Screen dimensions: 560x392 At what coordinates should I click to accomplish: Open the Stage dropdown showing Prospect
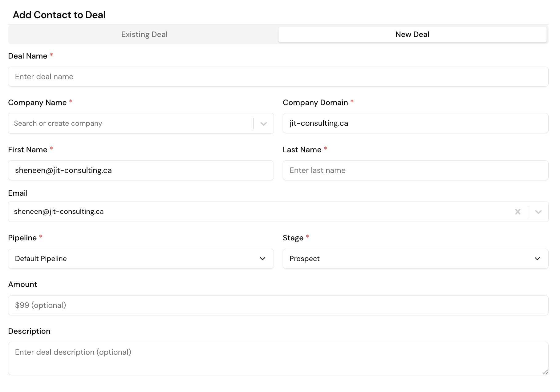coord(415,259)
